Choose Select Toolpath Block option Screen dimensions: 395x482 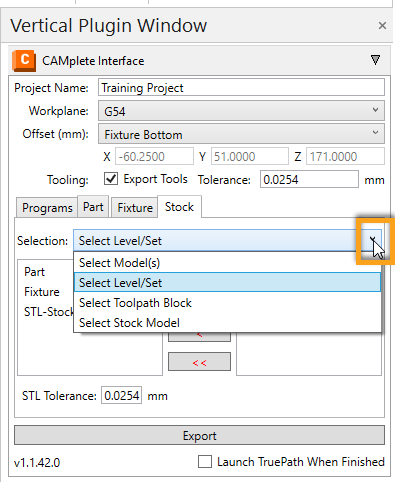pyautogui.click(x=227, y=303)
